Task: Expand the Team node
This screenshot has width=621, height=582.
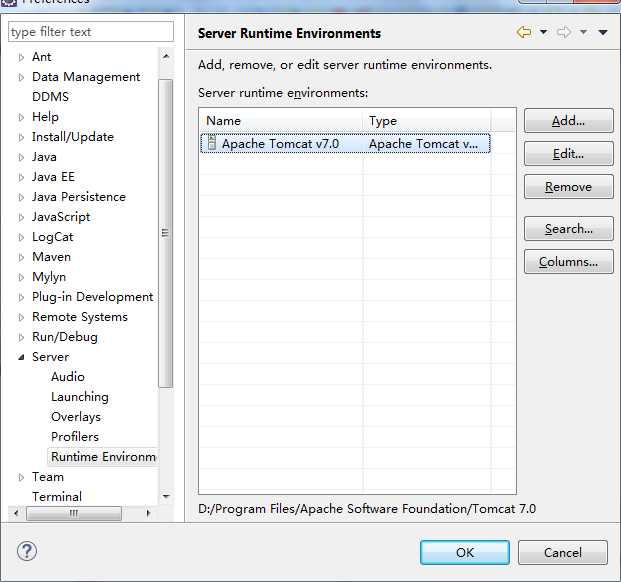Action: point(21,477)
